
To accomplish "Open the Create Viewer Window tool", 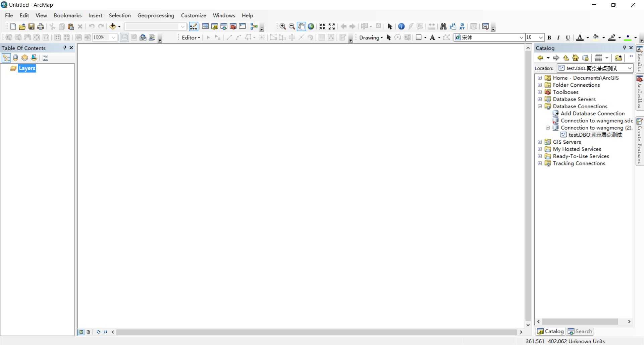I will pyautogui.click(x=485, y=26).
